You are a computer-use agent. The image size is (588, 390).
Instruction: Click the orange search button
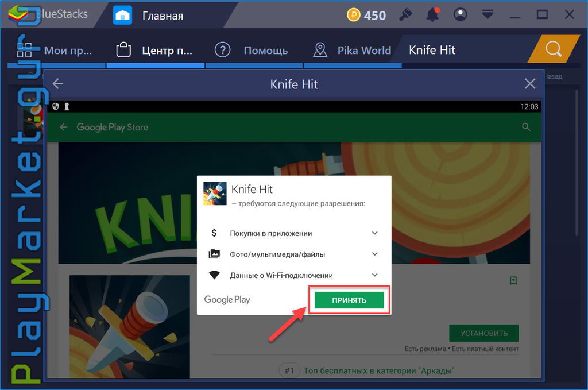554,49
